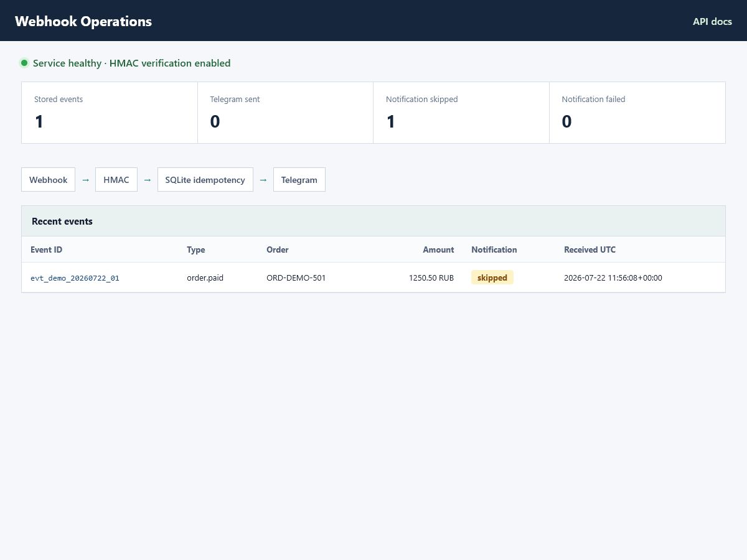Click the 1250.50 RUB amount cell
This screenshot has height=560, width=747.
pyautogui.click(x=431, y=278)
